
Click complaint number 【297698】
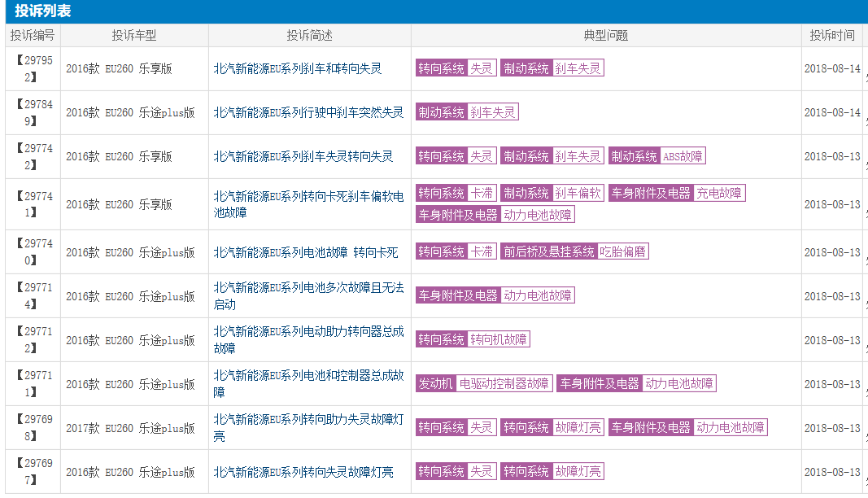pyautogui.click(x=33, y=428)
